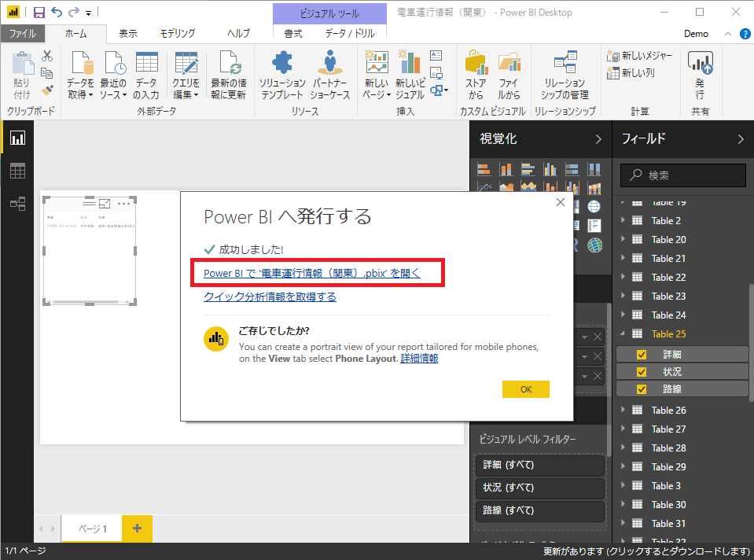754x560 pixels.
Task: Uncheck the 状況 field checkbox
Action: tap(642, 371)
